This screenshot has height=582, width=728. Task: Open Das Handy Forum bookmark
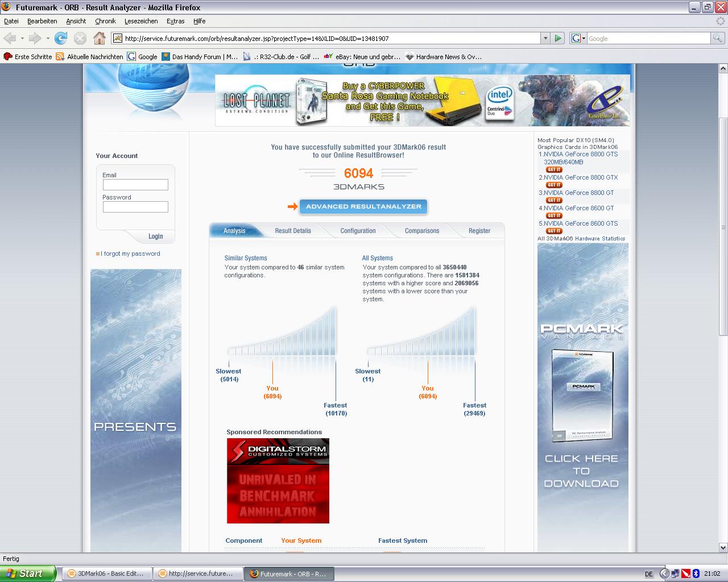pyautogui.click(x=200, y=57)
